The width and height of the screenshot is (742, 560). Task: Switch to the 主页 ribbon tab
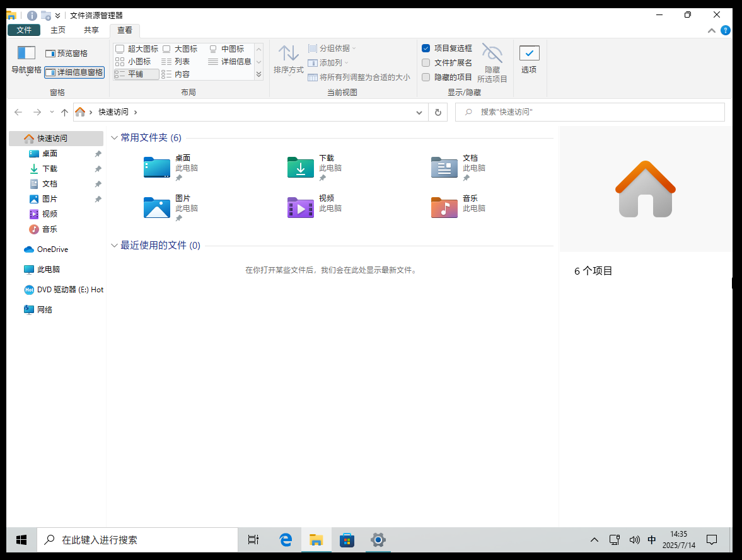click(58, 30)
